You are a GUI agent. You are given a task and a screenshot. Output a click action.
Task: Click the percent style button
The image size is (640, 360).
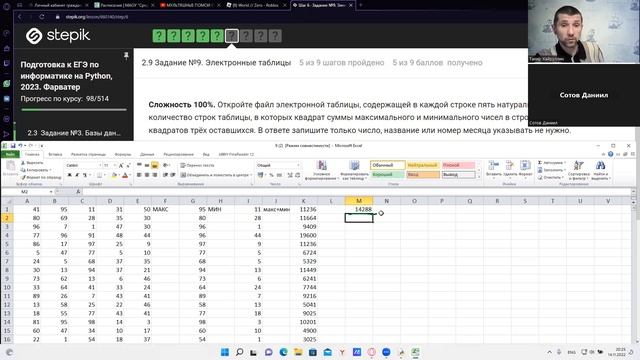[x=271, y=175]
